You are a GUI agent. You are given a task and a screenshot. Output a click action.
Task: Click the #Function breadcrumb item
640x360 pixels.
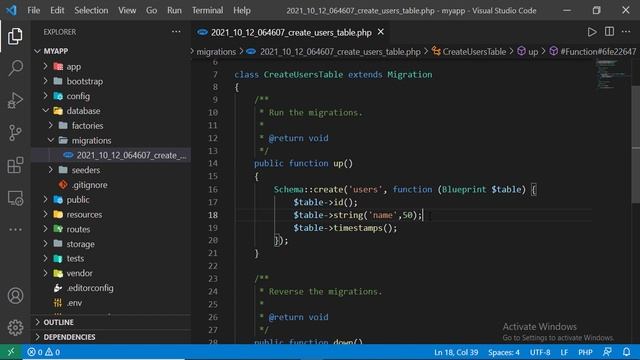pyautogui.click(x=592, y=51)
